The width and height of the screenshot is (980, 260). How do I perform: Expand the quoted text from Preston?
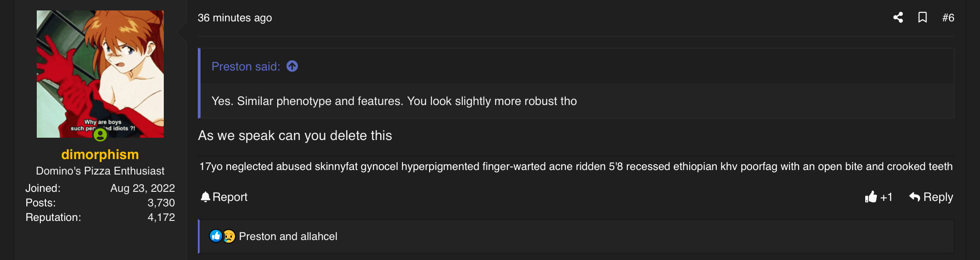pos(394,101)
